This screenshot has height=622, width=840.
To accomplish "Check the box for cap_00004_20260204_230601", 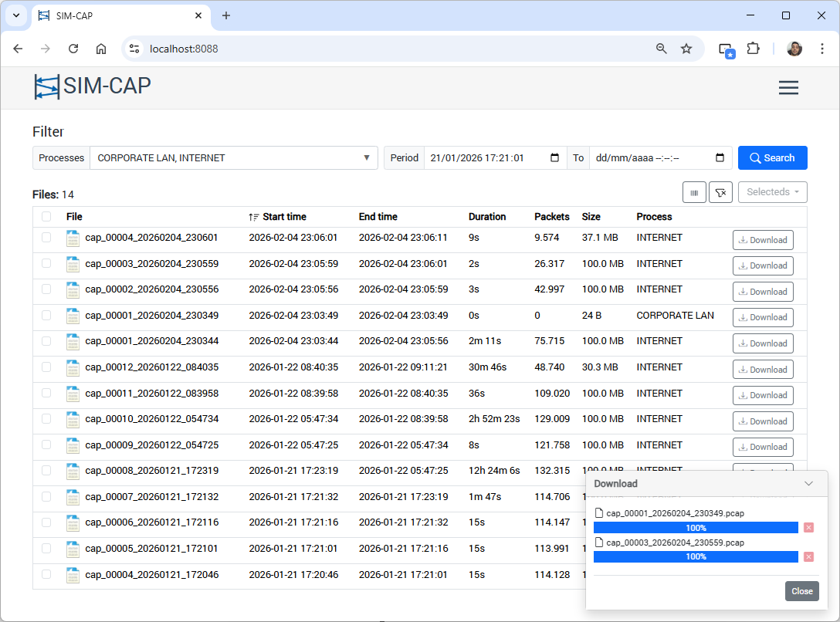I will tap(47, 238).
